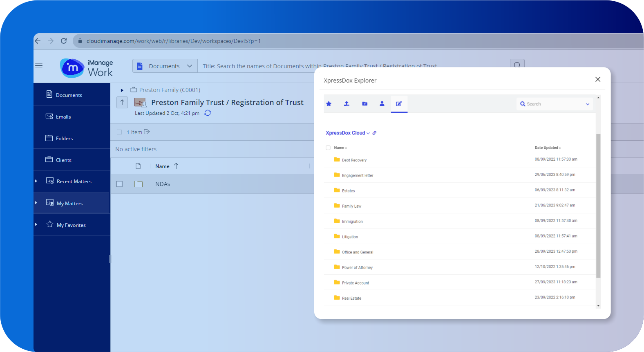Viewport: 644px width, 352px height.
Task: Open Emails in the sidebar
Action: pyautogui.click(x=72, y=117)
